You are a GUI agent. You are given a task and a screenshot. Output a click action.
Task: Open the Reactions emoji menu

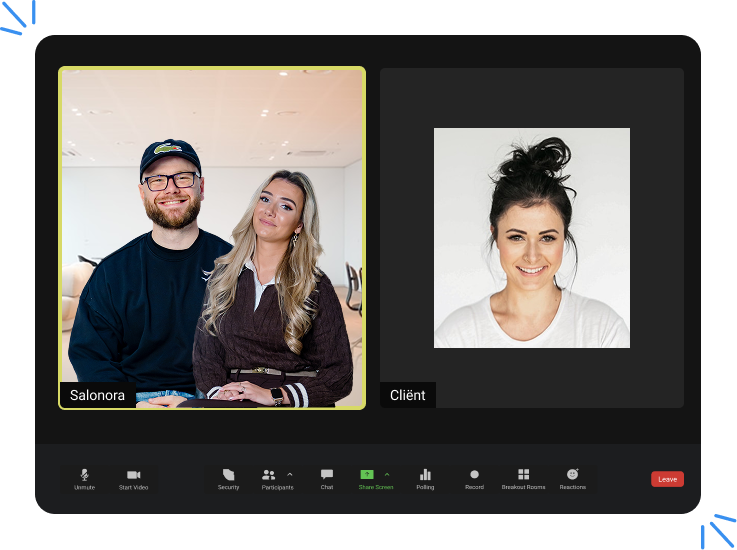572,475
